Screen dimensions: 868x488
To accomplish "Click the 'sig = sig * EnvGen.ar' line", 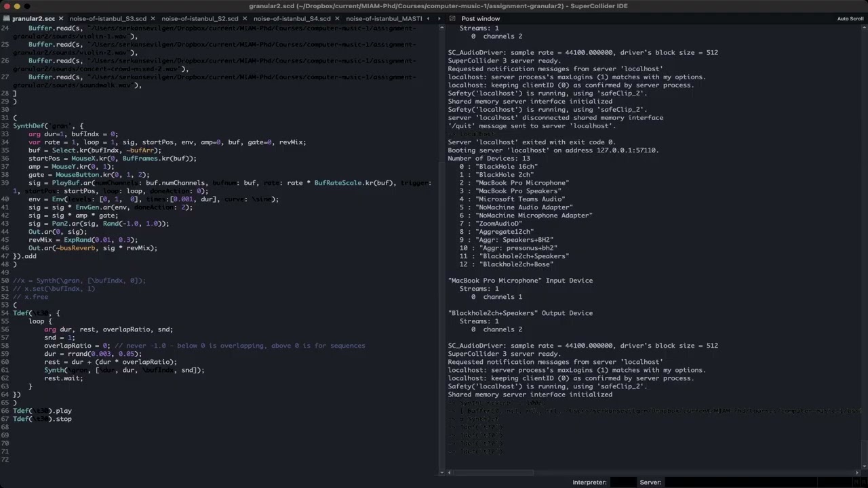I will coord(111,207).
